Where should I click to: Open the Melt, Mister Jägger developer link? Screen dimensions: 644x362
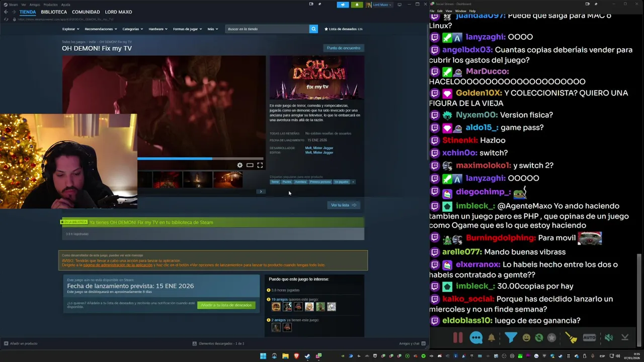click(319, 148)
